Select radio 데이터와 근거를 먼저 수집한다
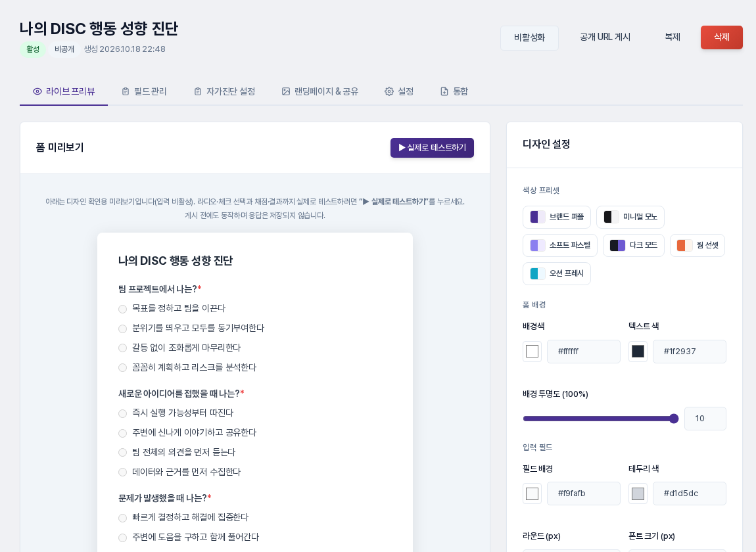The height and width of the screenshot is (552, 756). [x=122, y=472]
